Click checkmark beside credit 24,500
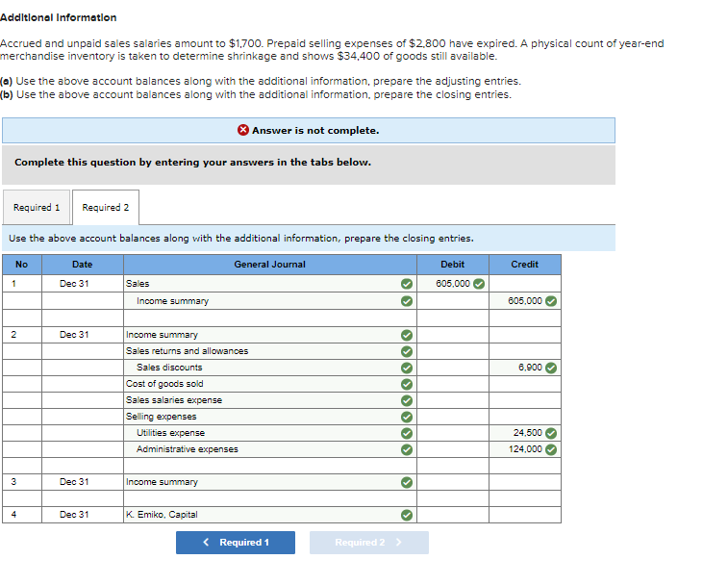Image resolution: width=728 pixels, height=585 pixels. 551,433
